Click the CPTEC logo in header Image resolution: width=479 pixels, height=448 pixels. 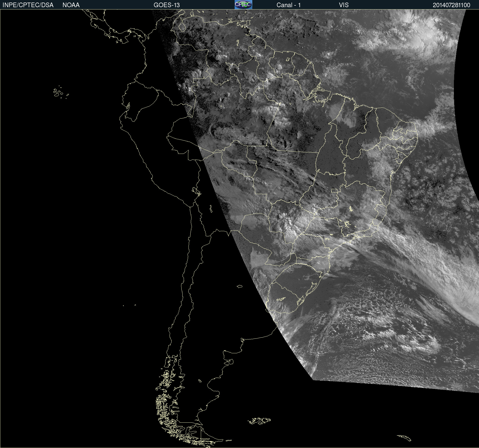coord(243,5)
